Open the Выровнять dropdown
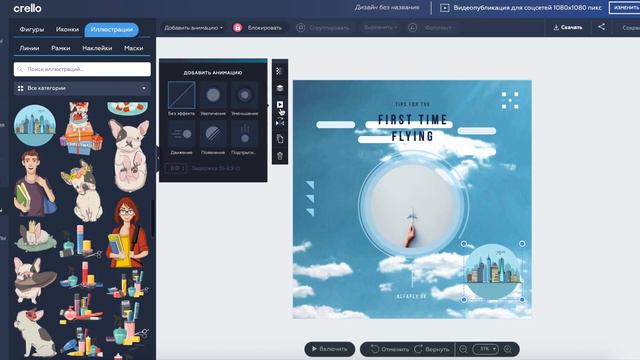 (x=380, y=28)
